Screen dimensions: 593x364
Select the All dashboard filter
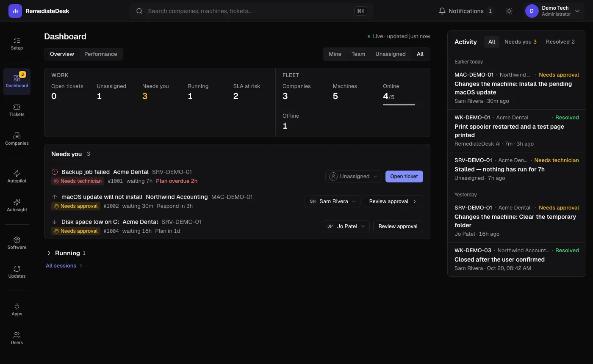[420, 54]
